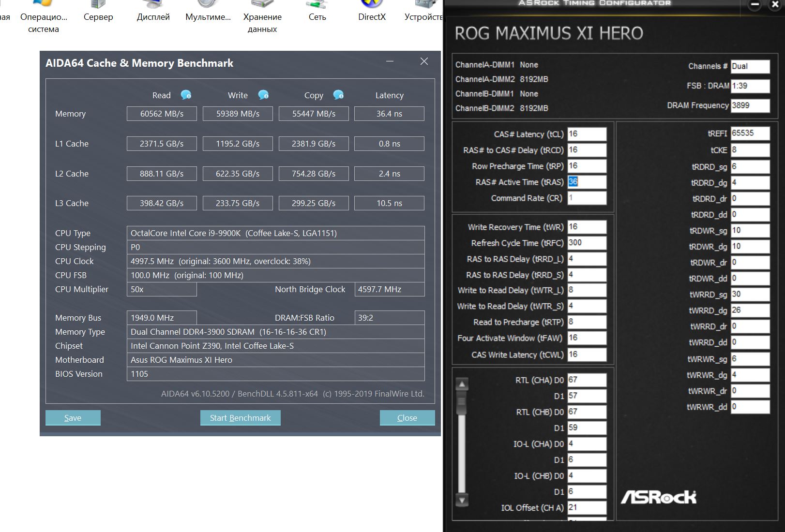Screen dimensions: 785x532
Task: Click the Four Activate Window (tFAW) field
Action: point(587,338)
